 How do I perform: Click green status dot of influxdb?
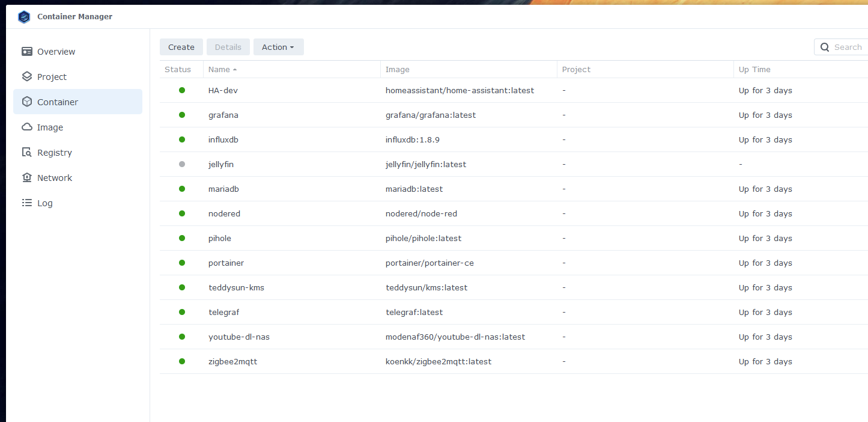[x=182, y=139]
